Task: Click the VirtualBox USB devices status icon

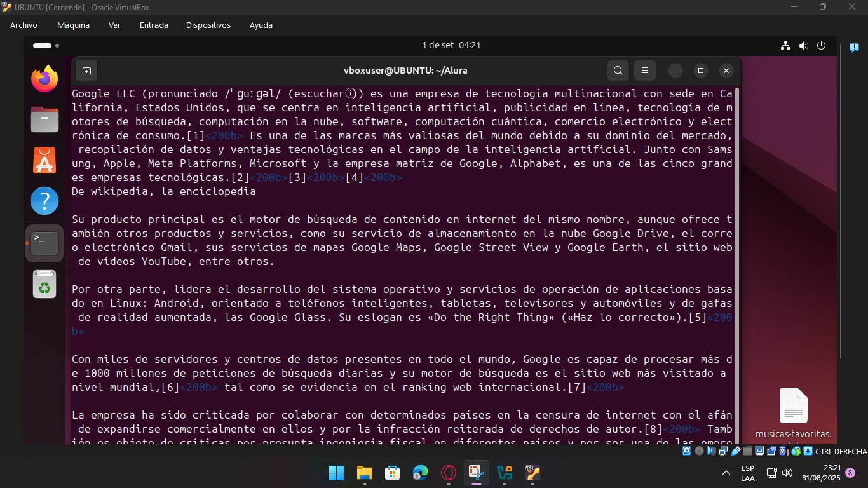Action: [736, 451]
